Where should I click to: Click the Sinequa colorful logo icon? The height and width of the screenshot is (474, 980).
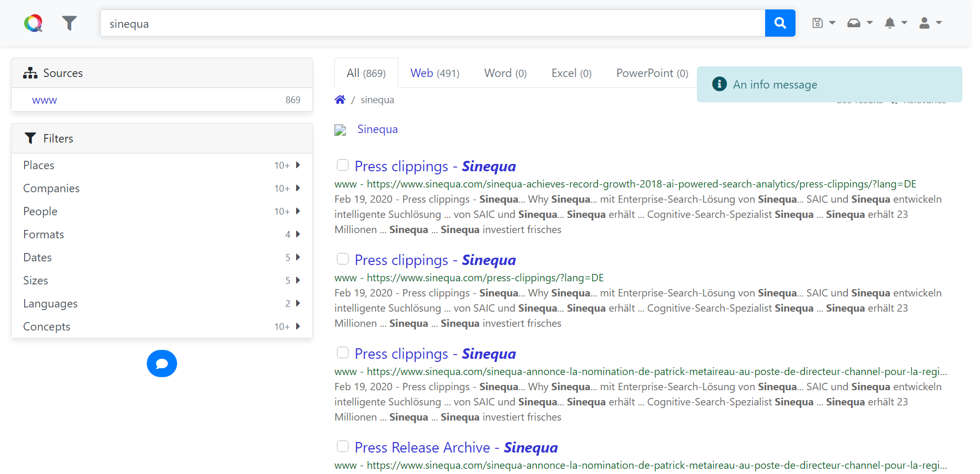coord(33,23)
